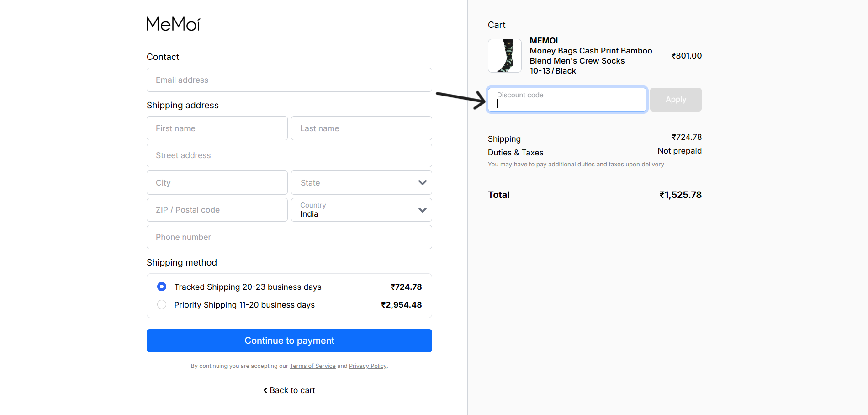Expand the Country dropdown showing India

click(361, 210)
